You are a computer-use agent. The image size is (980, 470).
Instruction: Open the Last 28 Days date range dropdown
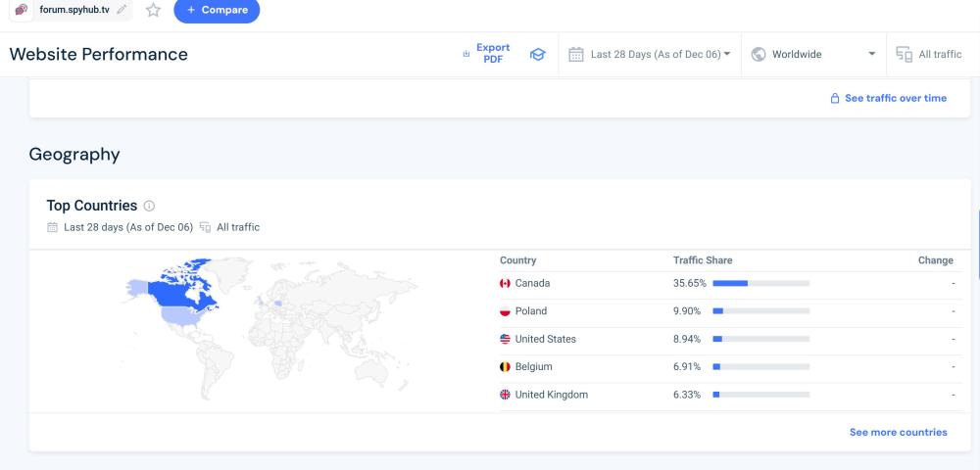(651, 55)
